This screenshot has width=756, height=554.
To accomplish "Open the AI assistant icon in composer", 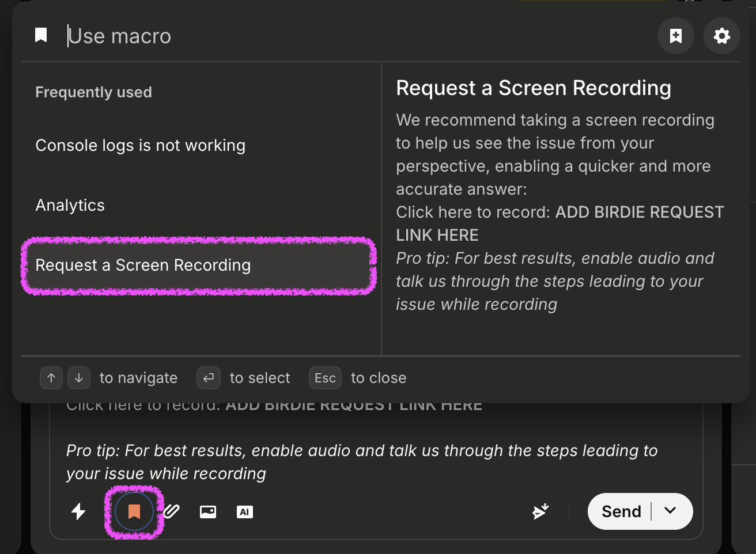I will tap(245, 511).
